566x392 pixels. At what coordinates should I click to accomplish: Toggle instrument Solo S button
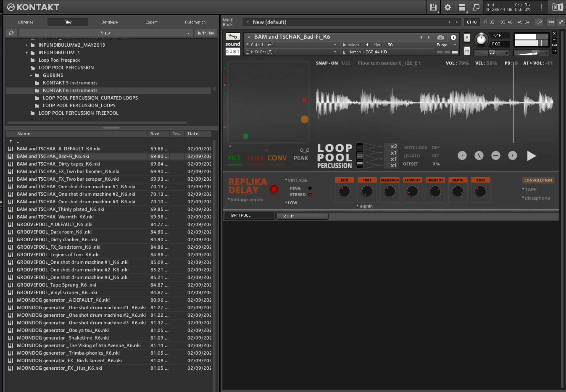467,38
